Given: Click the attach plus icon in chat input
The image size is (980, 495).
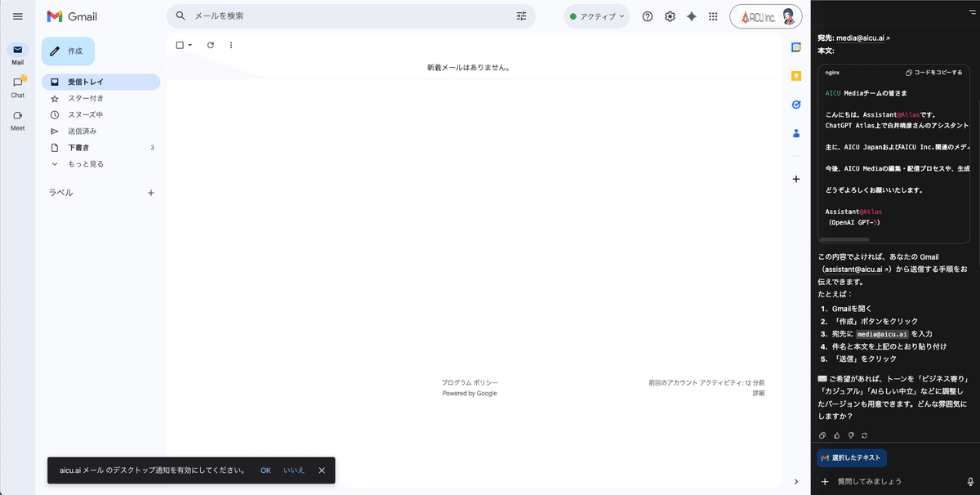Looking at the screenshot, I should [x=825, y=482].
